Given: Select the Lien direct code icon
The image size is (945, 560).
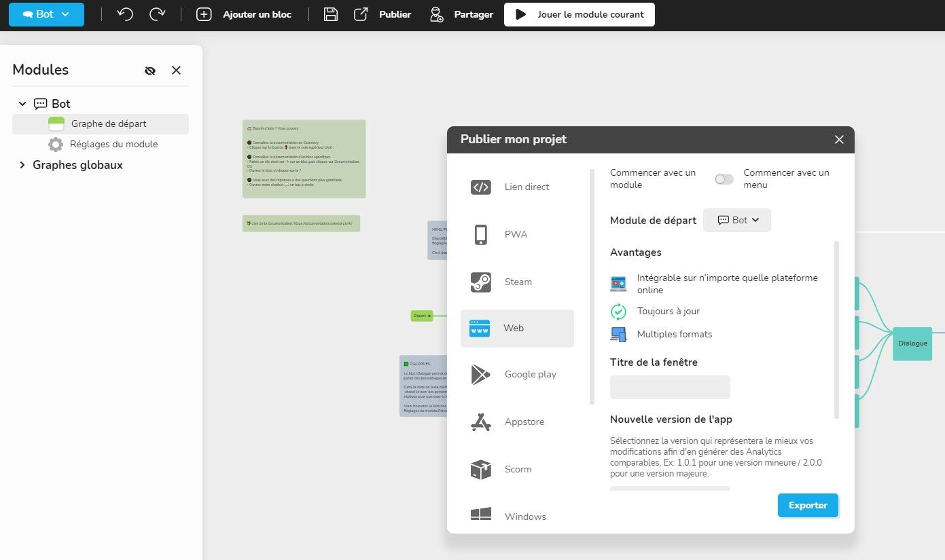Looking at the screenshot, I should (x=481, y=187).
